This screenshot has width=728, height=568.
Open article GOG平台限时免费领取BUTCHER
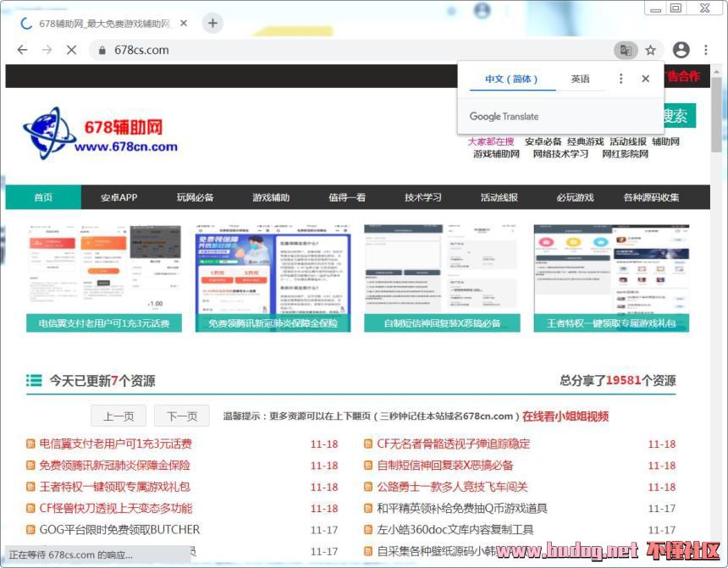(x=120, y=529)
